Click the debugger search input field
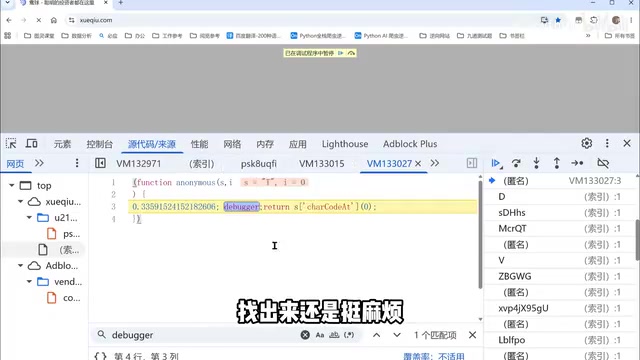640x360 pixels. pyautogui.click(x=204, y=335)
